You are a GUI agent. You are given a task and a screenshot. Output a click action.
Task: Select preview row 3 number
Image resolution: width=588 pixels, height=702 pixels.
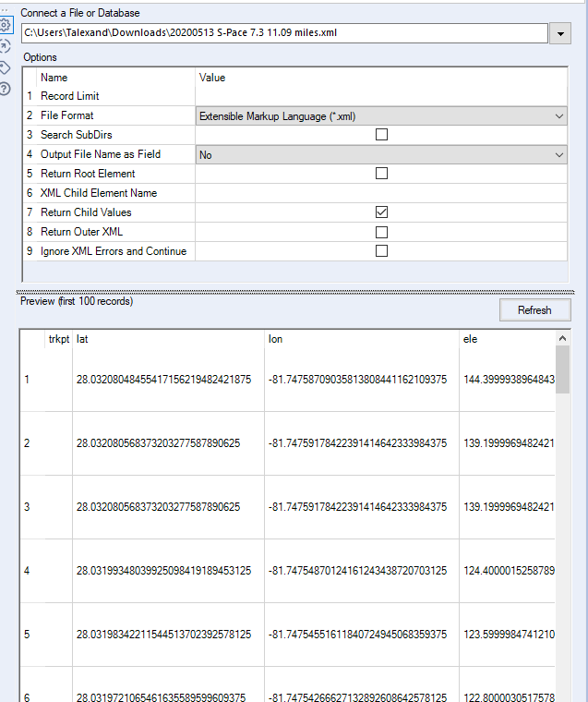point(27,507)
